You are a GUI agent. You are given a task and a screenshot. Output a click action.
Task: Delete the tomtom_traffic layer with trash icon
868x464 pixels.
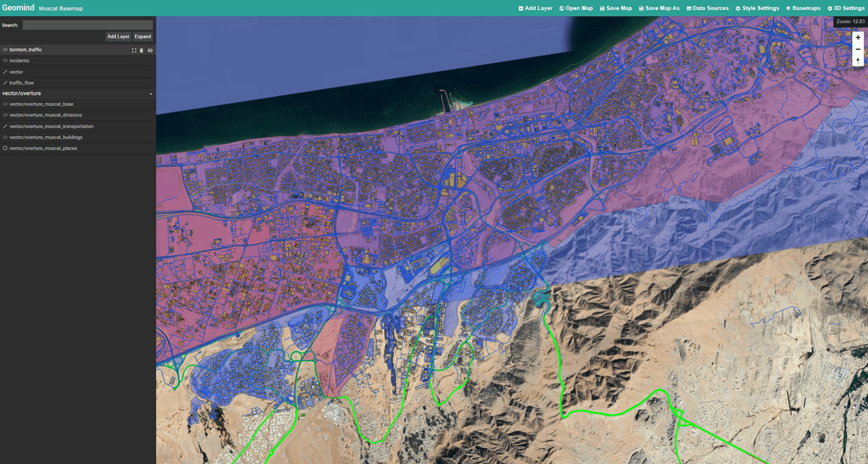142,50
